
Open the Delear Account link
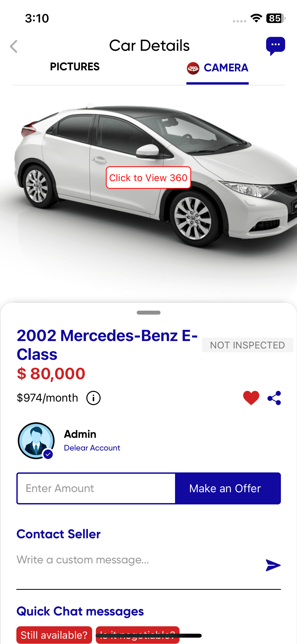coord(92,448)
